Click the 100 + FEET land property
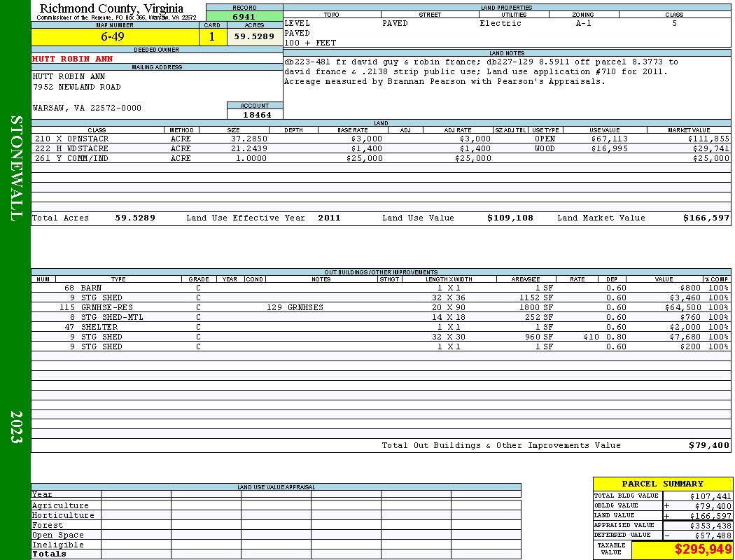 pos(310,43)
